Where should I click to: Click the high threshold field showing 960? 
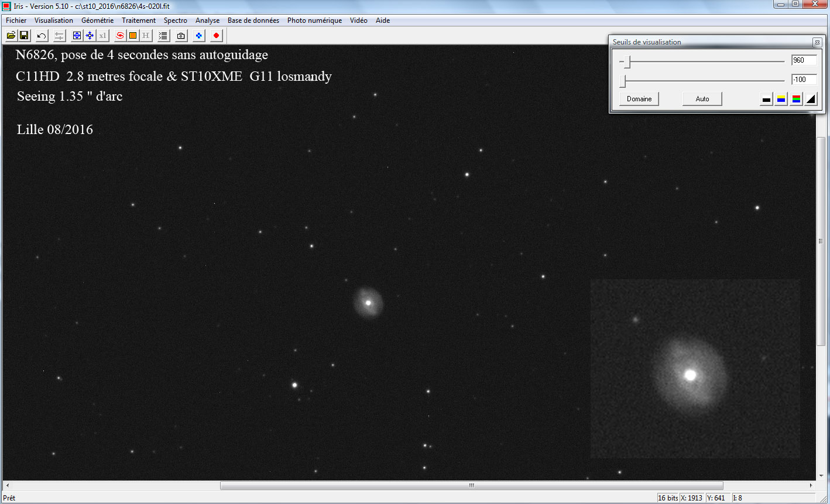pyautogui.click(x=804, y=60)
